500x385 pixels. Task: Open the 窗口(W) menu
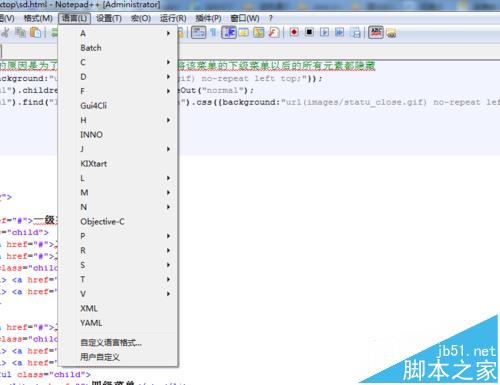click(x=245, y=18)
